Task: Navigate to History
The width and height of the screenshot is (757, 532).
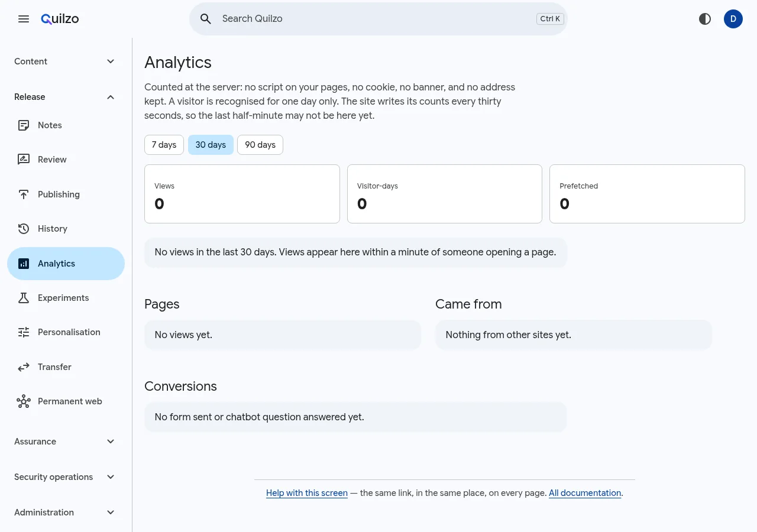Action: click(x=66, y=229)
